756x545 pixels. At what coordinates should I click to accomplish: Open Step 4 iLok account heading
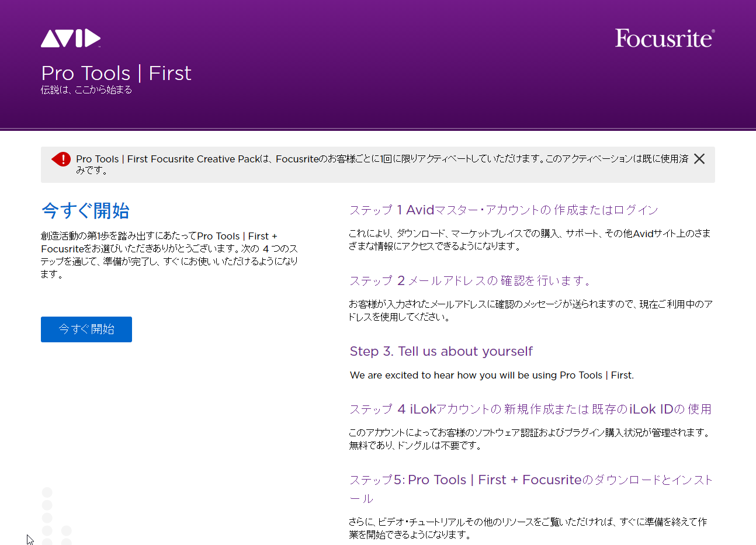pyautogui.click(x=530, y=409)
